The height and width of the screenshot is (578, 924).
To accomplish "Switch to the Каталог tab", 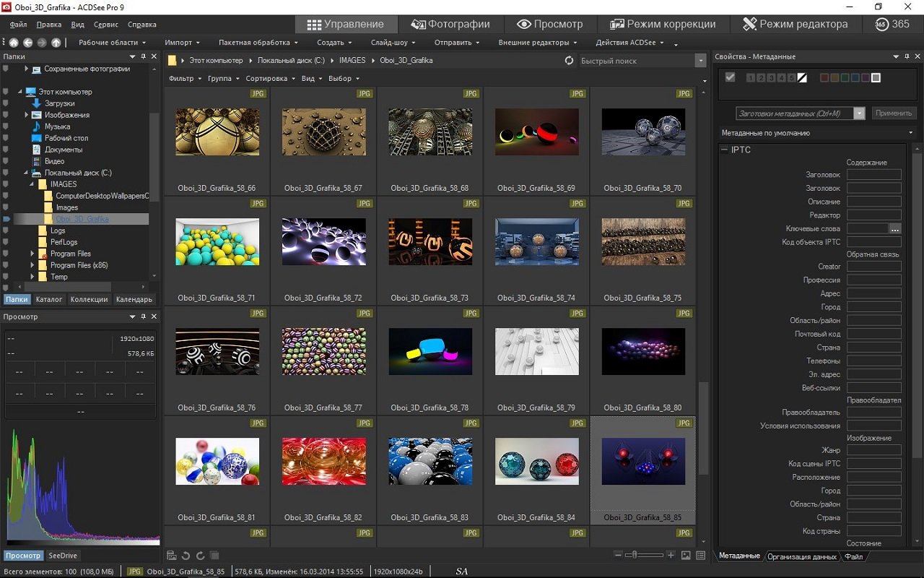I will [x=50, y=299].
